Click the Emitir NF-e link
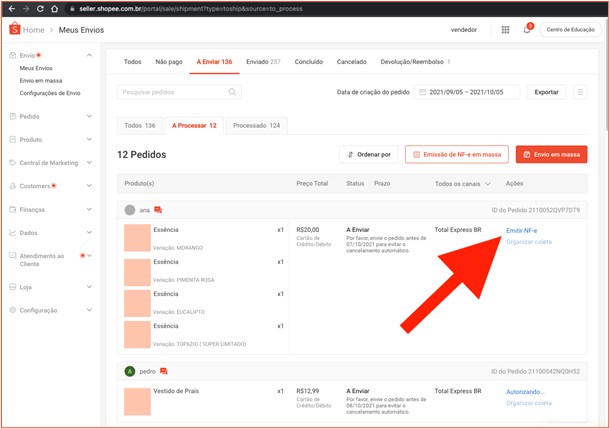This screenshot has height=429, width=610. tap(521, 230)
